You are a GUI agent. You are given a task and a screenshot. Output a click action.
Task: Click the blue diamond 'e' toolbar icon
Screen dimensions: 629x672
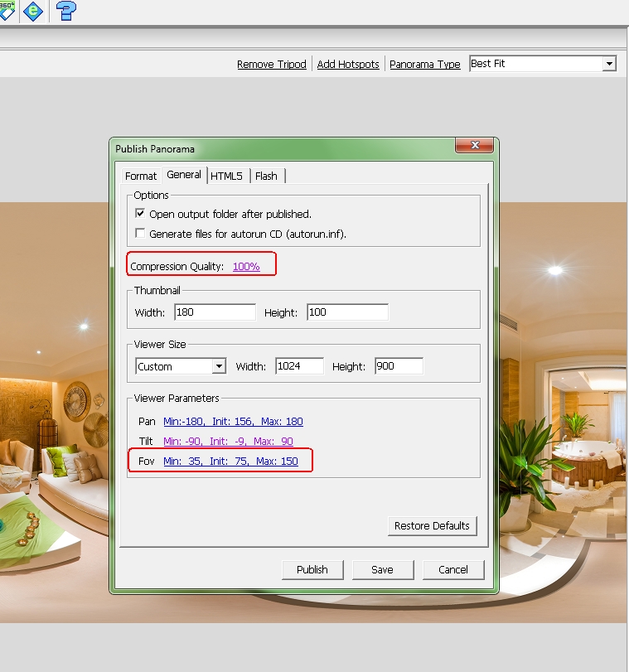[x=33, y=11]
